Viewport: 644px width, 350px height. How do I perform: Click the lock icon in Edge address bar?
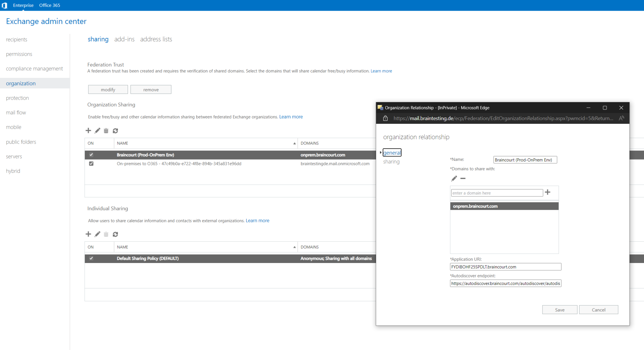pyautogui.click(x=385, y=118)
